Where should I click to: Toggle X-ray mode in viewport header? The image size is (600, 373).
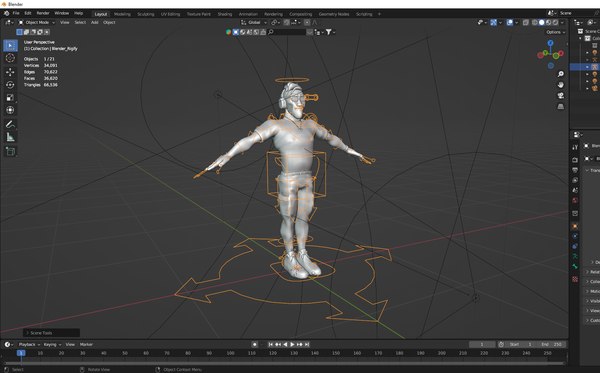click(526, 23)
